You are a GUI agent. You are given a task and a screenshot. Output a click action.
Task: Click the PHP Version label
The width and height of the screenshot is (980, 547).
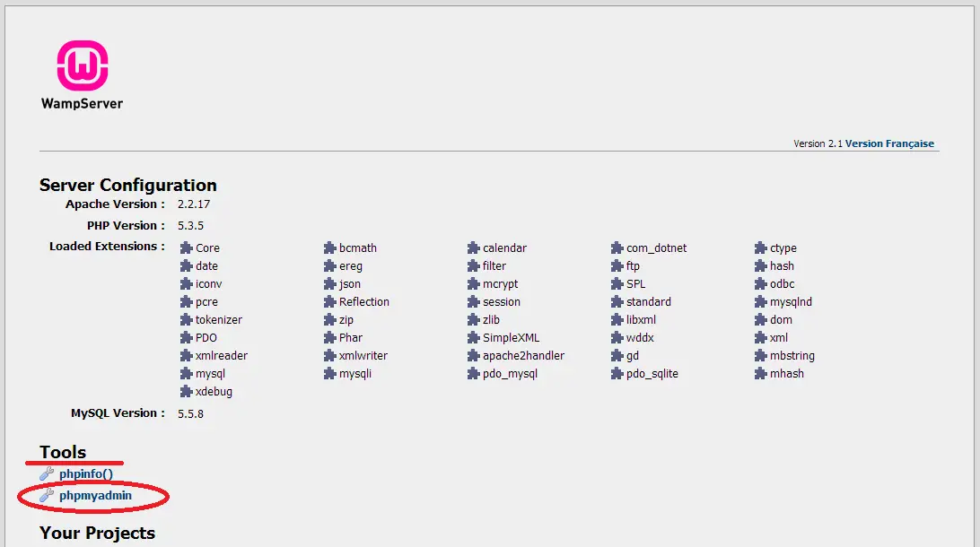126,225
